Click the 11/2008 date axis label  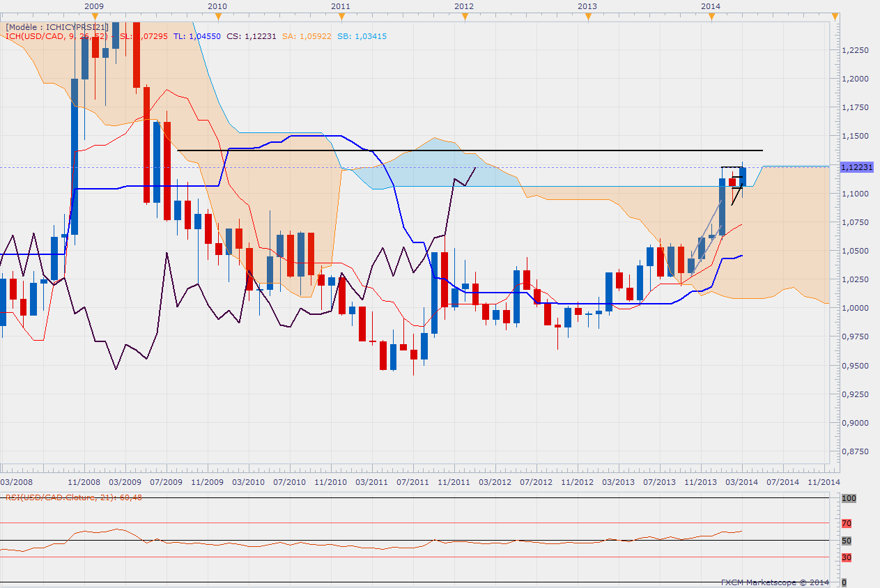84,482
